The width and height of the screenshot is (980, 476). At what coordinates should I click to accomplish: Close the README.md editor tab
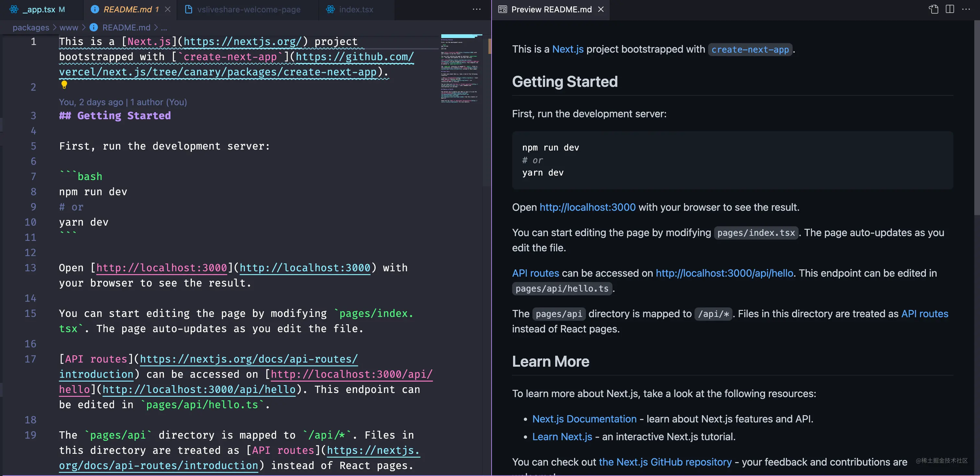click(168, 9)
